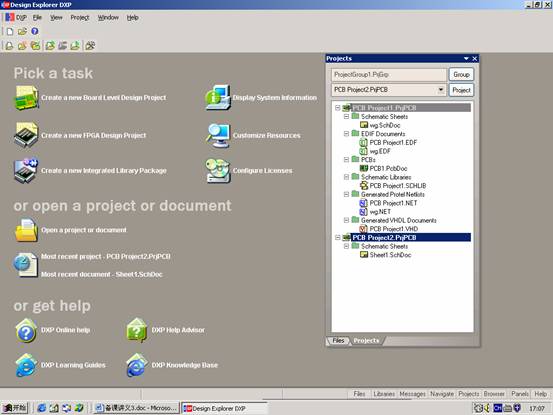Click the Project button

tap(461, 90)
